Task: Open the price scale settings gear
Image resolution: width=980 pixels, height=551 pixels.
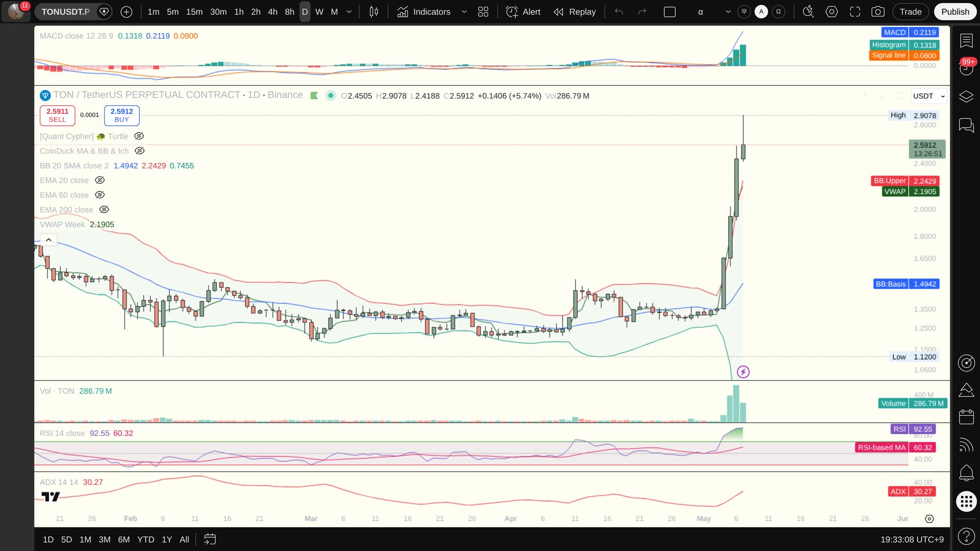Action: click(929, 519)
